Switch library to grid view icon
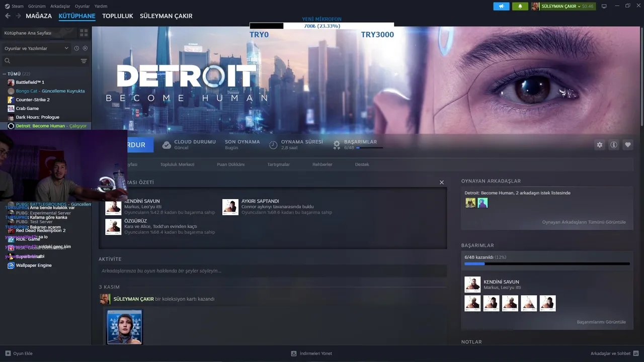This screenshot has height=362, width=644. click(84, 33)
